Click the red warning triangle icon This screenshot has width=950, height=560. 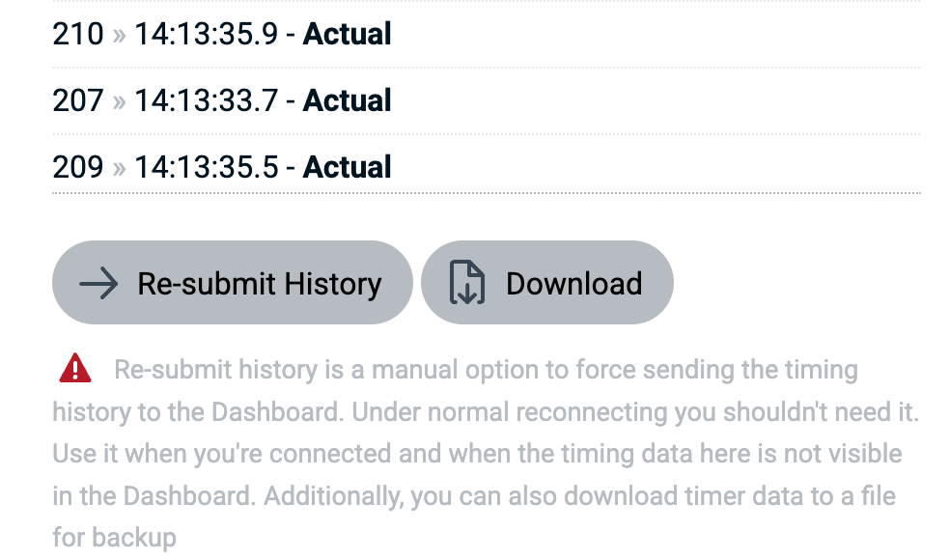pos(74,368)
